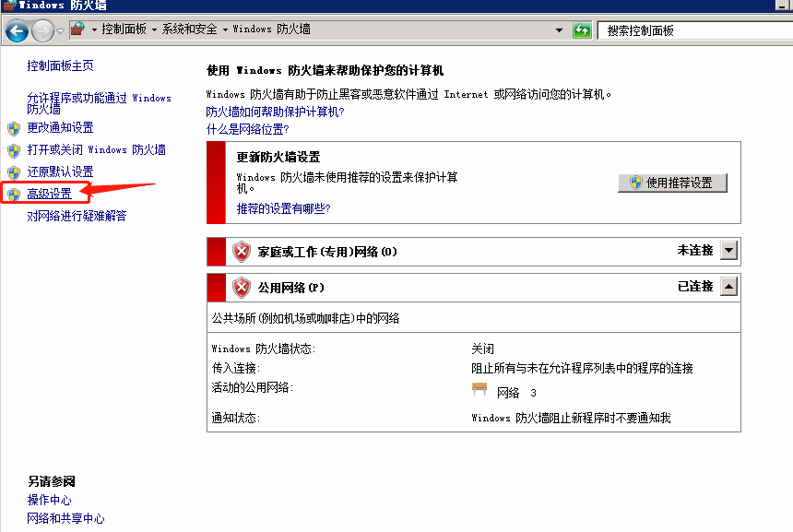This screenshot has height=532, width=793.
Task: Click the 网络 3 bench icon
Action: click(x=479, y=389)
